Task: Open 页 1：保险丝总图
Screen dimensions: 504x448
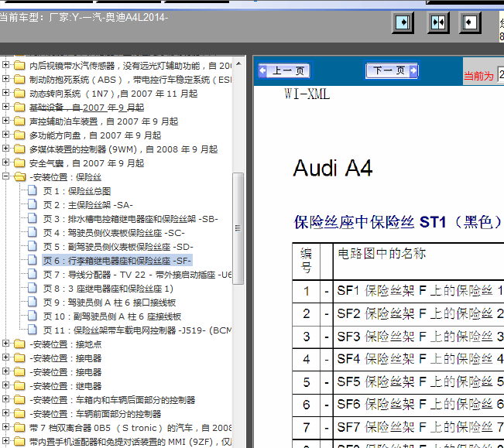Action: click(x=77, y=191)
